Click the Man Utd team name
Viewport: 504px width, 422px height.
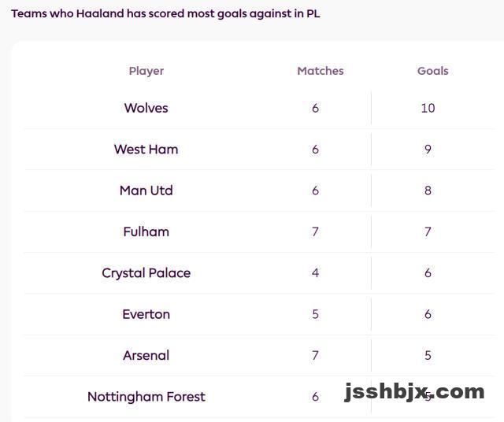click(146, 191)
